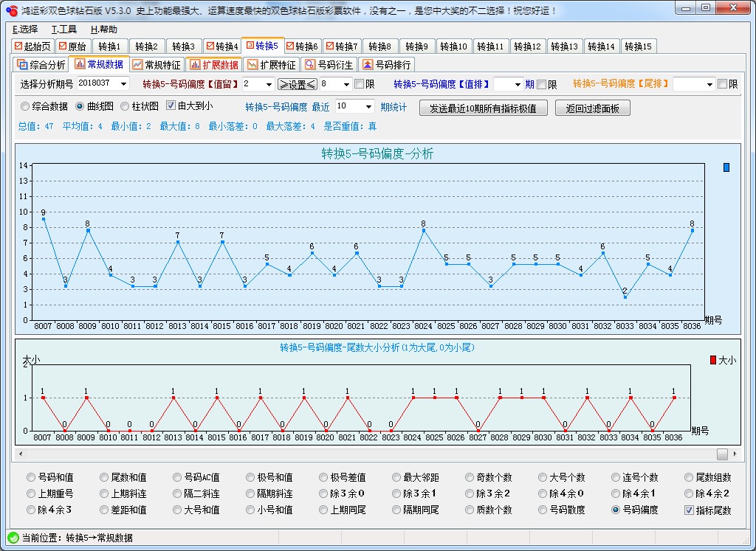Switch to the 转换10 tab

[453, 46]
